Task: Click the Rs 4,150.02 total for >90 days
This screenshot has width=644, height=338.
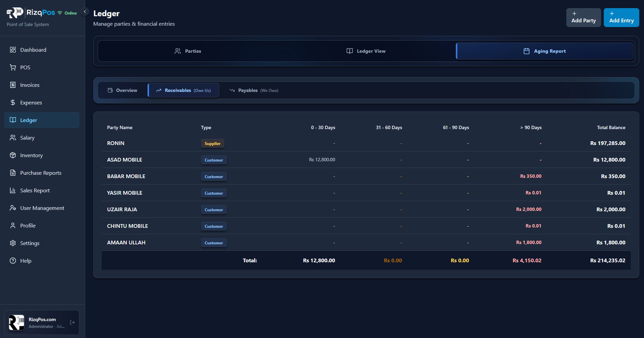Action: 527,260
